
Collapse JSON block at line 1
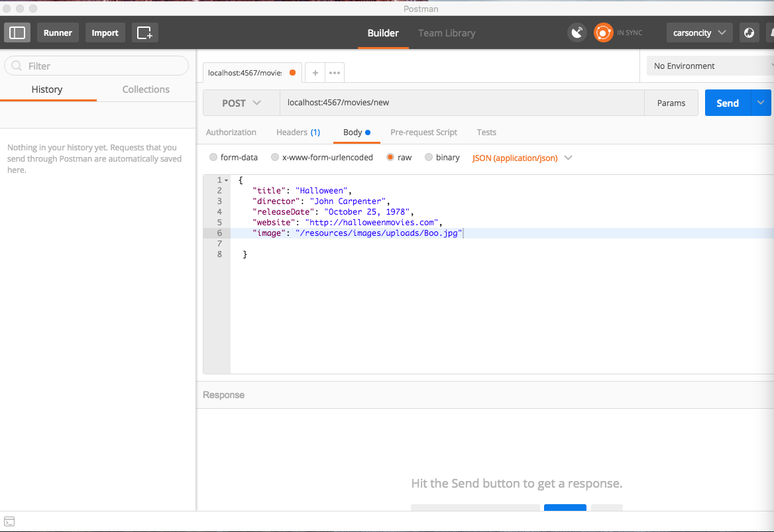coord(227,180)
